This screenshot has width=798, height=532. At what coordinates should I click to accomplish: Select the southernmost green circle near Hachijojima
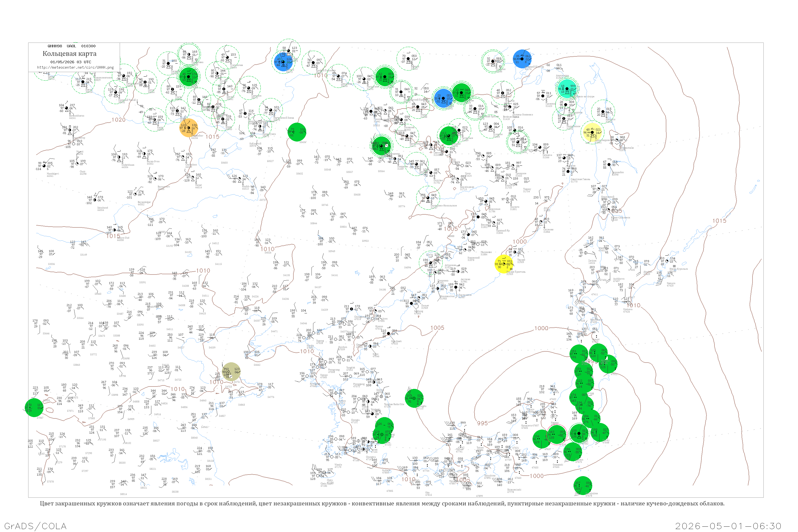tap(583, 485)
